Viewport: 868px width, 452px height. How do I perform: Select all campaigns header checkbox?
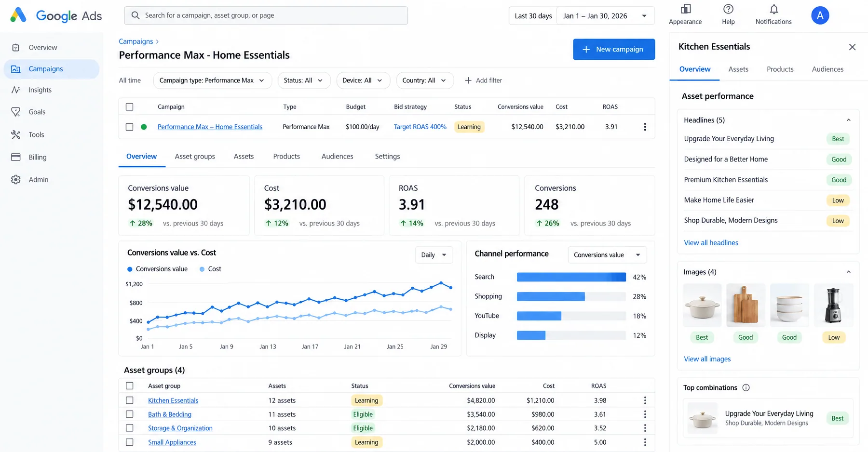[x=129, y=107]
